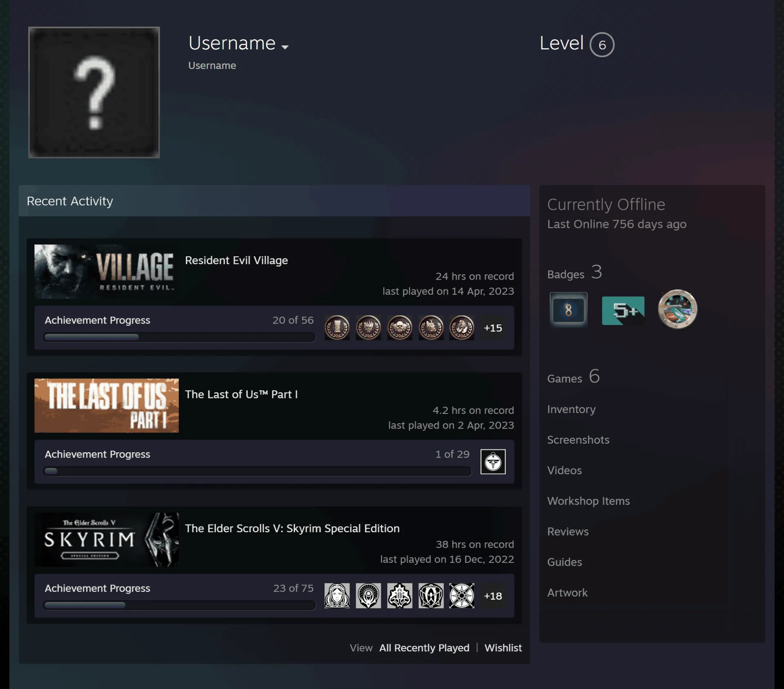Open the Screenshots section
The height and width of the screenshot is (689, 784).
pyautogui.click(x=578, y=440)
